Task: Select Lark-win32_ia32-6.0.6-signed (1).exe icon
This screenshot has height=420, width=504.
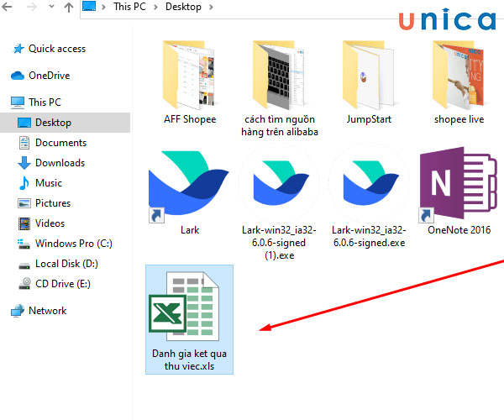Action: tap(279, 184)
